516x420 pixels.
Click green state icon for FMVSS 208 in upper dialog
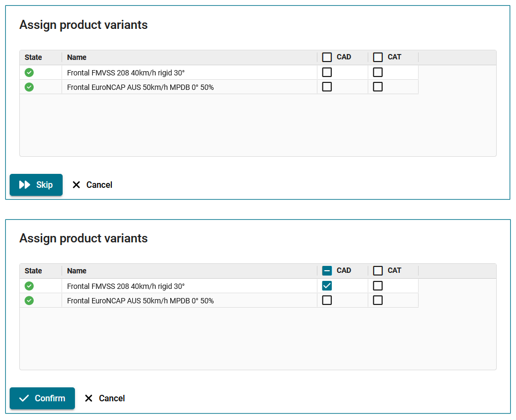(x=29, y=72)
